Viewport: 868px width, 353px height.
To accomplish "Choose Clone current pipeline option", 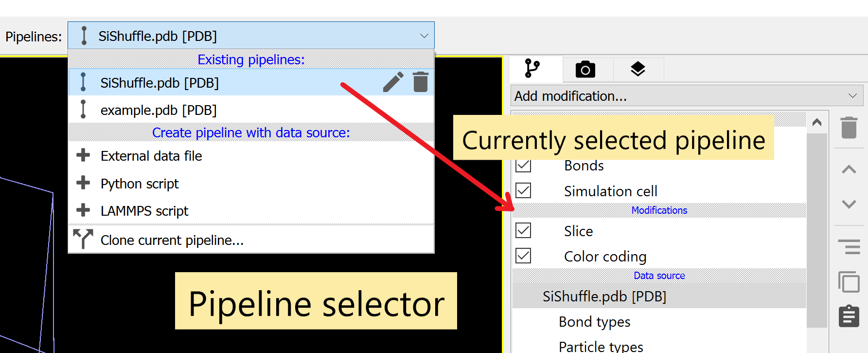I will pyautogui.click(x=172, y=240).
